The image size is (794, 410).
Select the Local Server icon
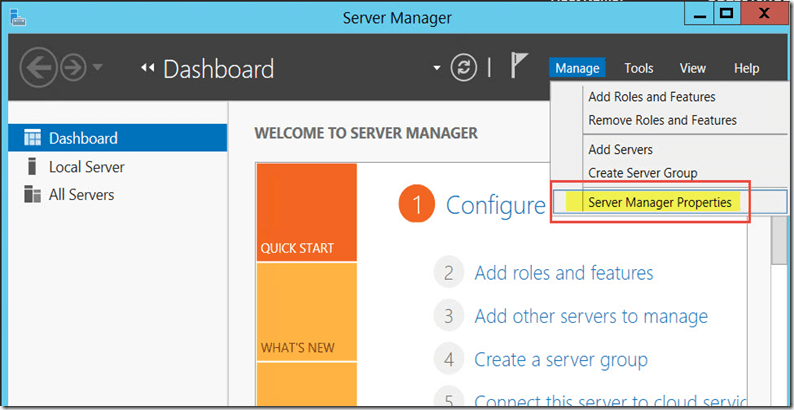pos(32,167)
